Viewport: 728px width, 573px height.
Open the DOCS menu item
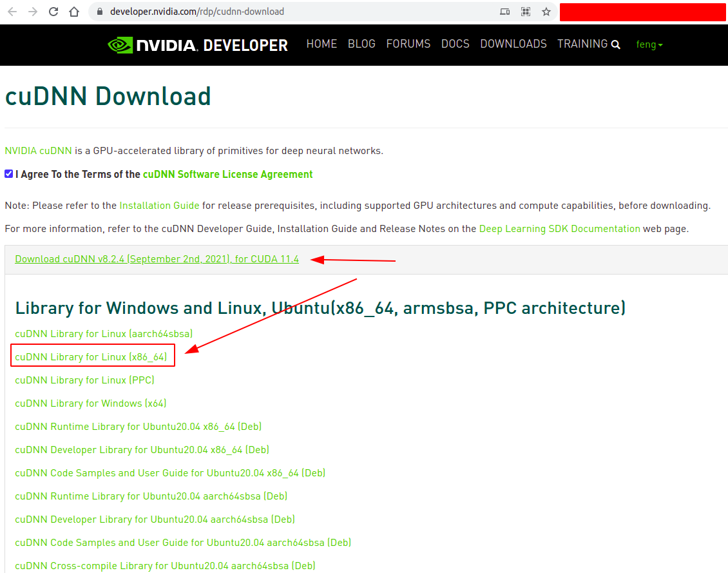pyautogui.click(x=455, y=44)
